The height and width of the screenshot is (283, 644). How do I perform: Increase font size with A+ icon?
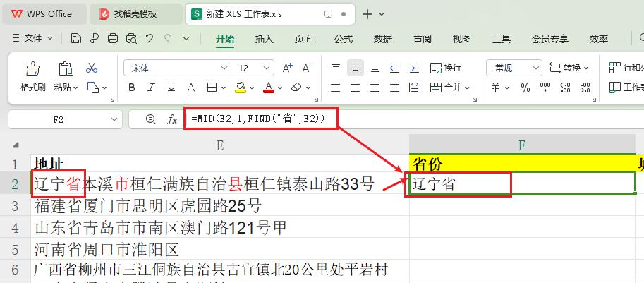click(x=288, y=68)
